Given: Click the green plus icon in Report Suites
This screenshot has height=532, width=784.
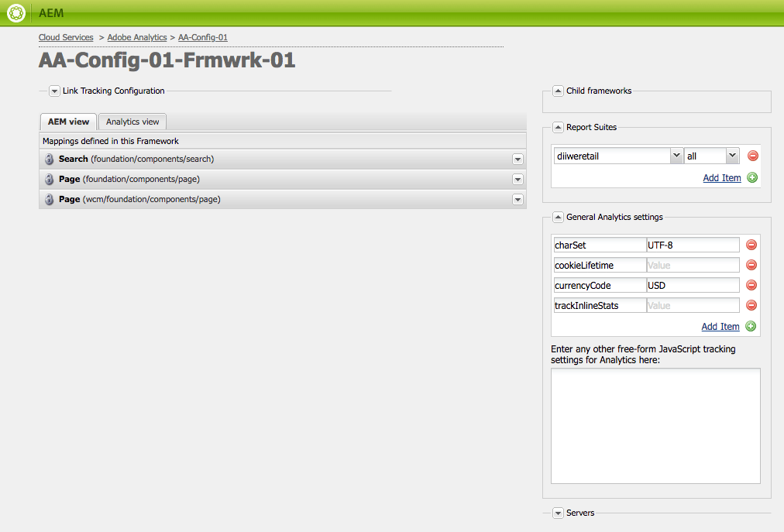Looking at the screenshot, I should coord(750,177).
